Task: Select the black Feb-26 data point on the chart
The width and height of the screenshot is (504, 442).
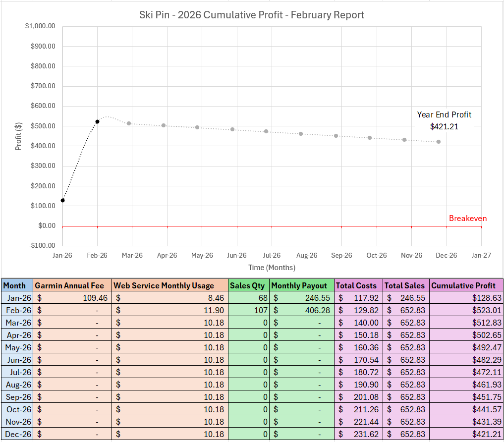Action: click(x=98, y=121)
